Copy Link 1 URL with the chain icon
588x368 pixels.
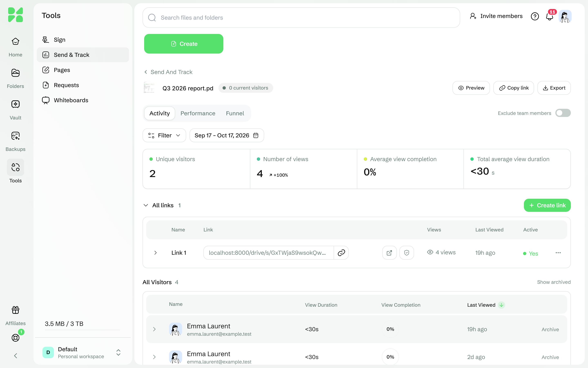341,253
